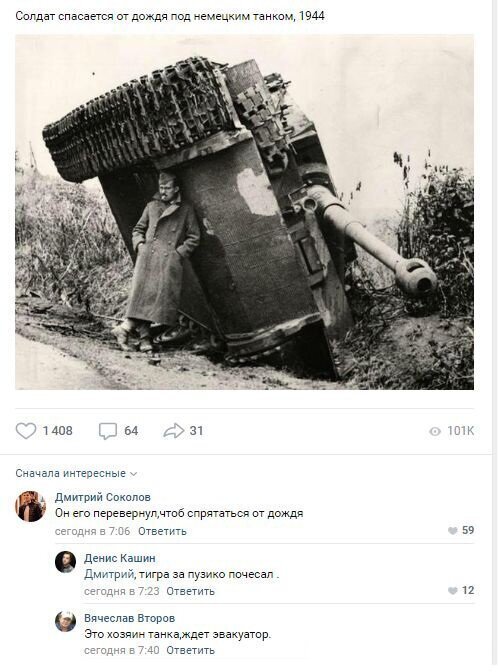Click the 'сегодня в 7:40' timestamp link
The image size is (498, 672).
point(122,651)
